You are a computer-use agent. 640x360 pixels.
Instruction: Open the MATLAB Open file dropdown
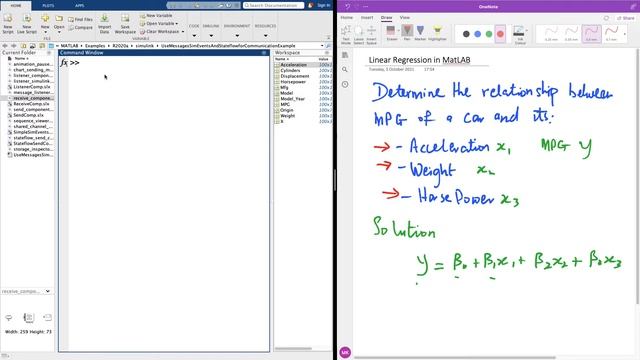pyautogui.click(x=59, y=24)
